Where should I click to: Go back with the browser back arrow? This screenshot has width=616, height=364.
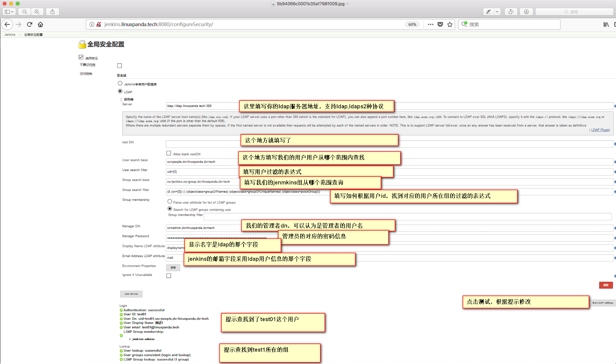[x=7, y=25]
